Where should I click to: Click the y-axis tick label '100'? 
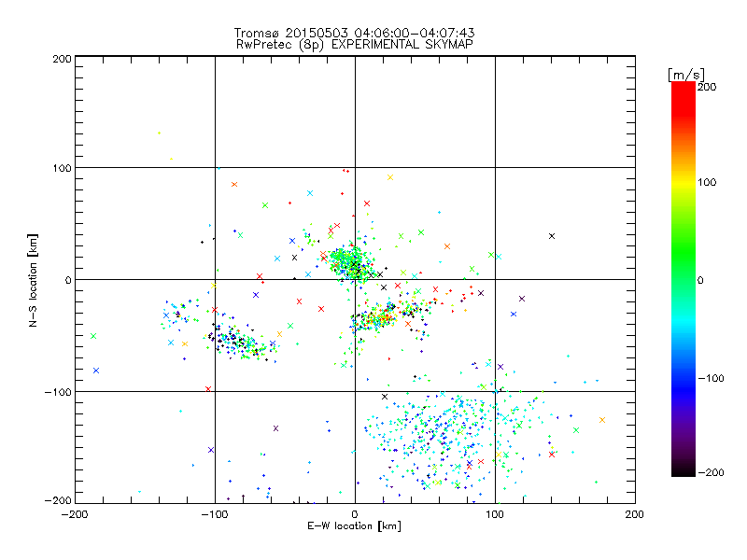[x=62, y=168]
